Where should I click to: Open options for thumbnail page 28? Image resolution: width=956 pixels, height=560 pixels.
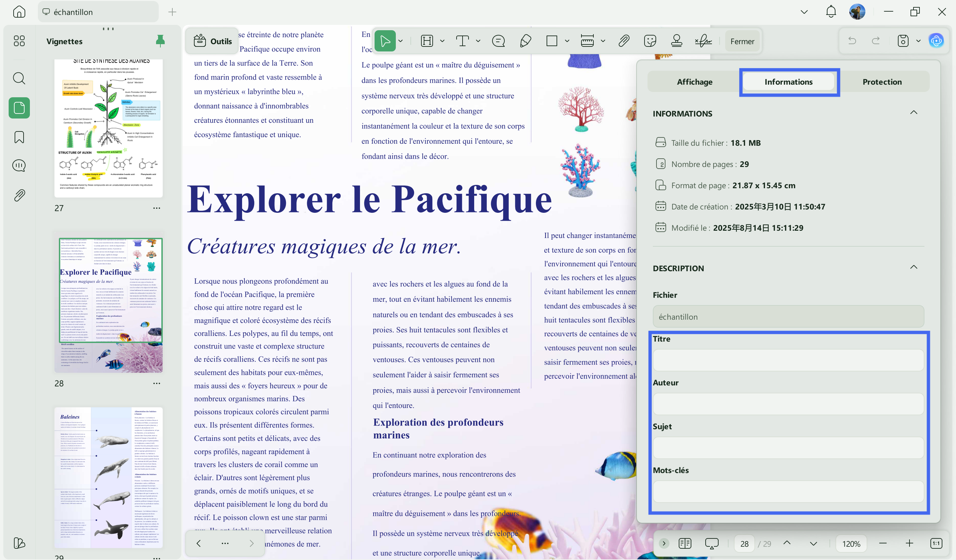[157, 383]
